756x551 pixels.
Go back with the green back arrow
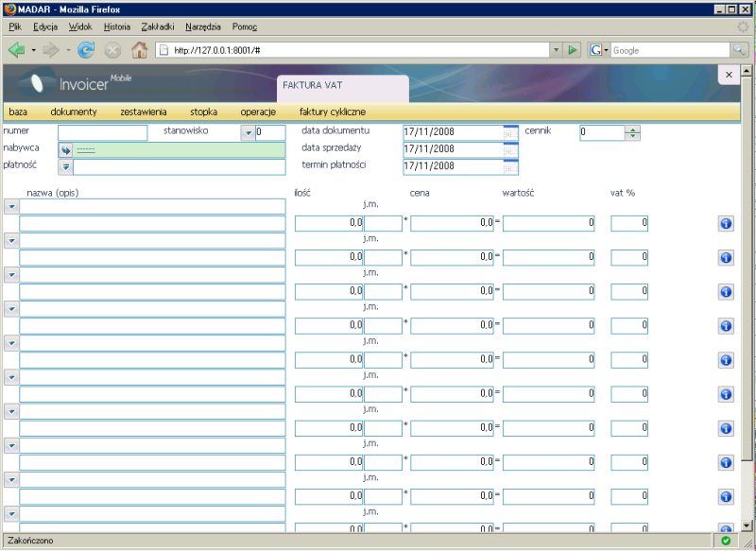tap(16, 50)
